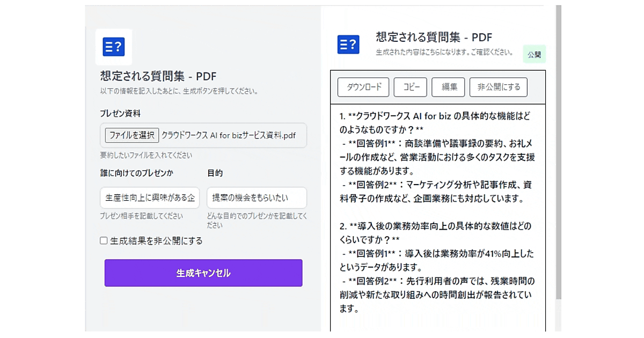Click the right 想定される質問集 - PDF heading
Image resolution: width=644 pixels, height=338 pixels.
pos(434,37)
